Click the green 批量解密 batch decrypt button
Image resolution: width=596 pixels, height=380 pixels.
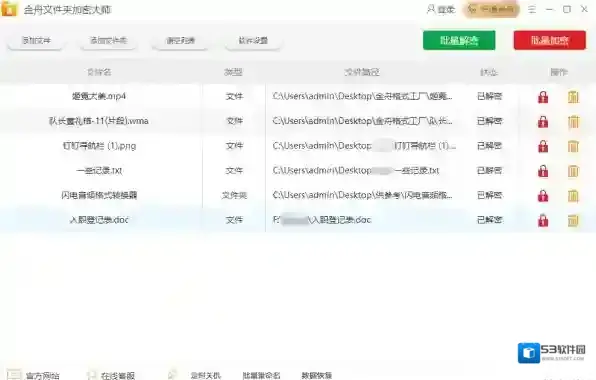click(459, 40)
